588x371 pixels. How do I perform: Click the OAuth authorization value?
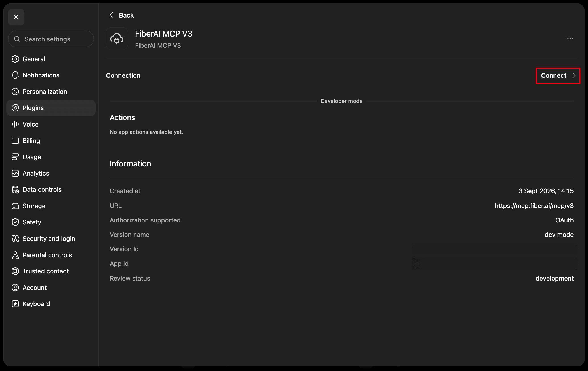[x=564, y=220]
